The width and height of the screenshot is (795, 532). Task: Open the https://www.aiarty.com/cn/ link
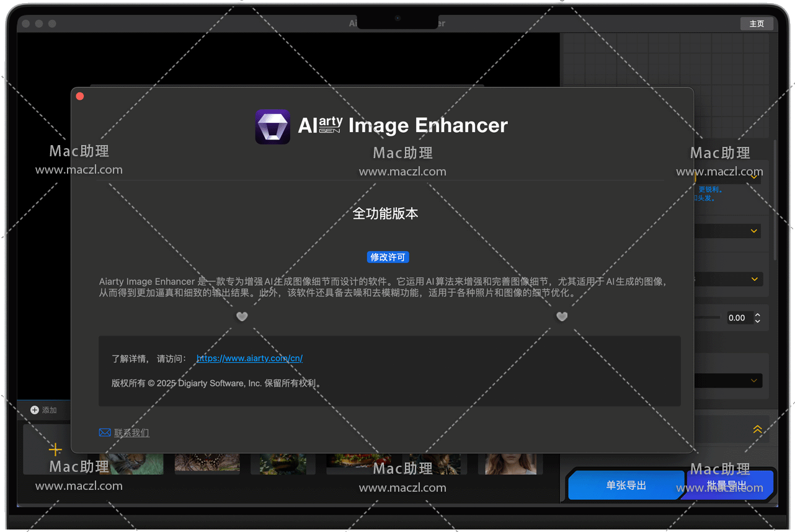pyautogui.click(x=249, y=358)
